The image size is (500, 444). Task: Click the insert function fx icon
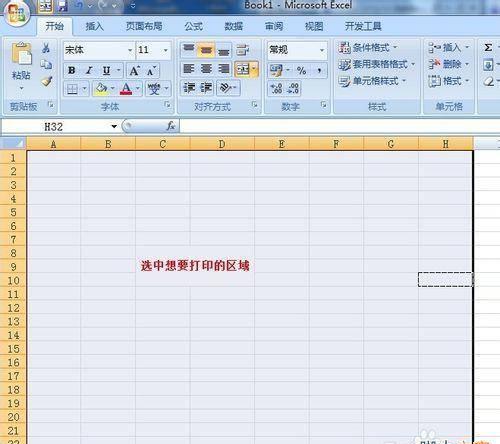[171, 126]
